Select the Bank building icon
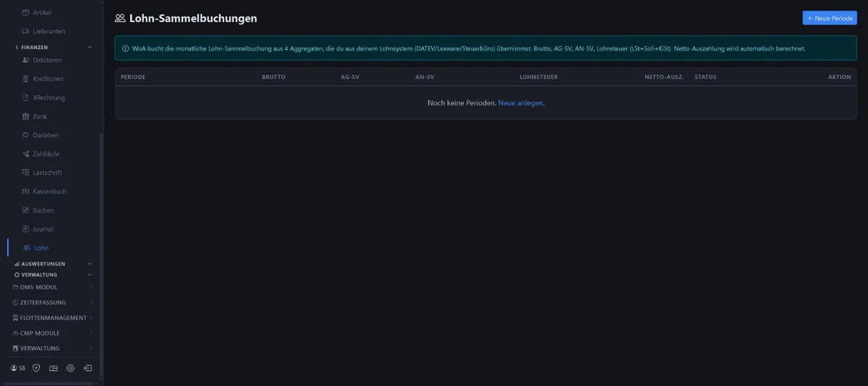 click(x=25, y=116)
